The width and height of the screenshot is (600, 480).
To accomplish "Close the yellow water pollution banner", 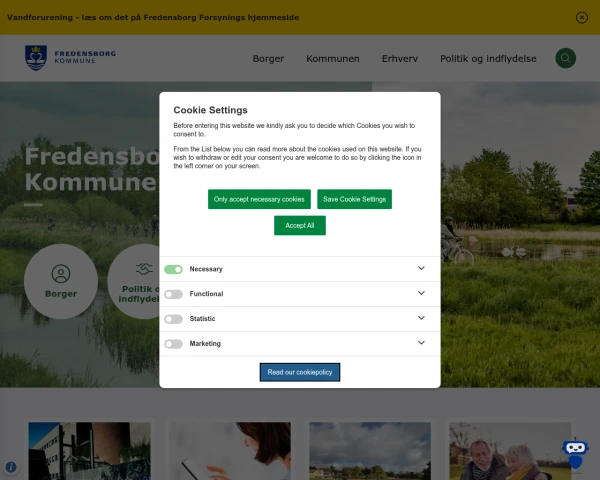I will tap(582, 17).
